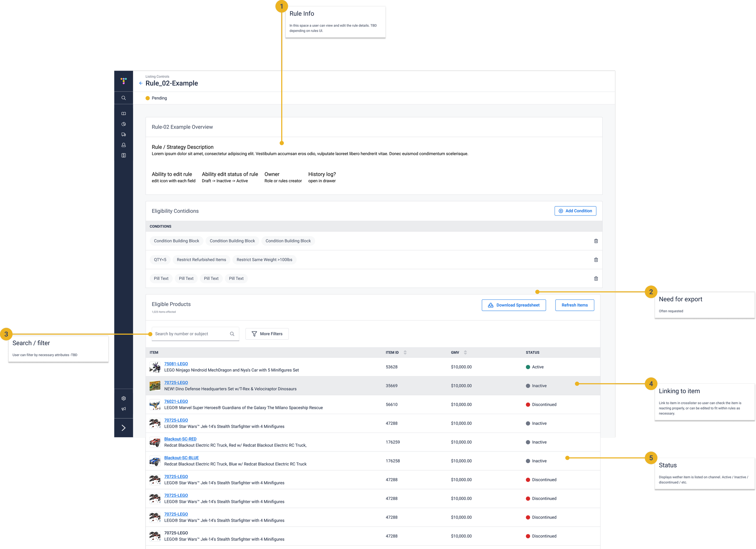The height and width of the screenshot is (549, 756).
Task: Expand the sidebar with chevron arrow
Action: (x=123, y=428)
